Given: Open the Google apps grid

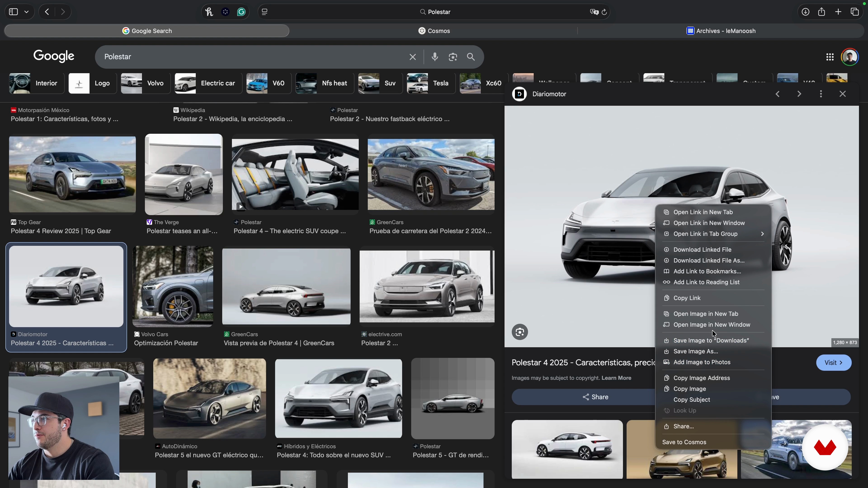Looking at the screenshot, I should pos(830,57).
